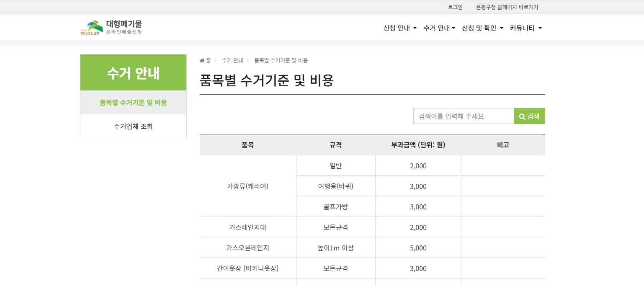Click the 5,000 amount cell
This screenshot has height=286, width=644.
(418, 248)
